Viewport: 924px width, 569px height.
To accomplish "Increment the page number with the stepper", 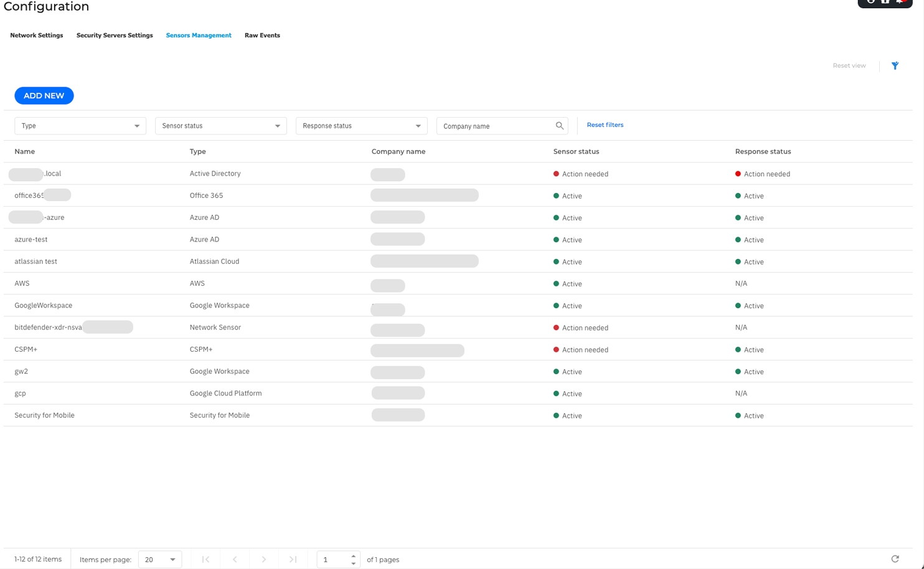I will pyautogui.click(x=354, y=556).
